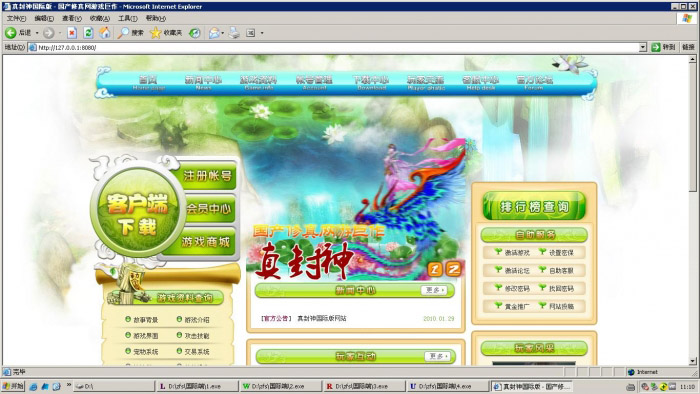This screenshot has height=394, width=700.
Task: Click the 排行榜查询 ranking query button
Action: point(534,206)
